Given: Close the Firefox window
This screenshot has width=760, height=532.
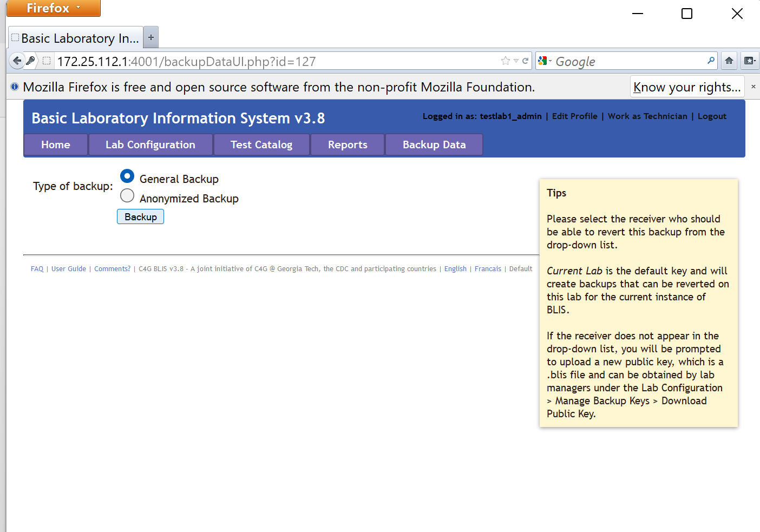Looking at the screenshot, I should pyautogui.click(x=737, y=13).
